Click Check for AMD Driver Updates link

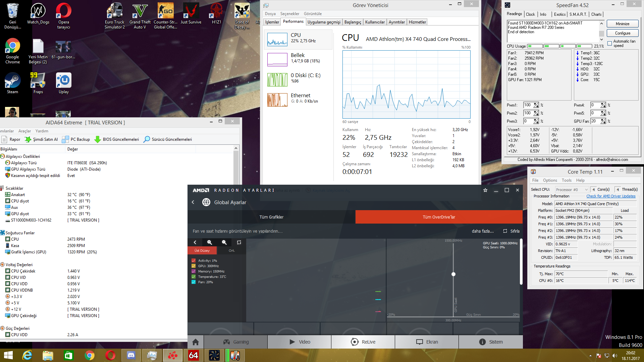coord(610,196)
